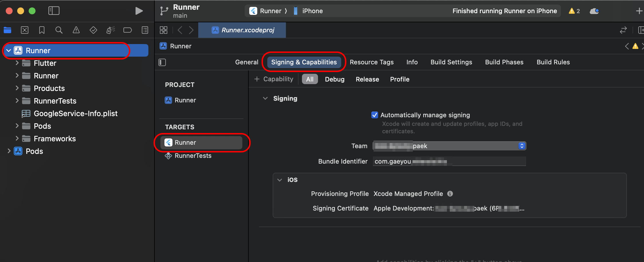Image resolution: width=644 pixels, height=262 pixels.
Task: Collapse the iOS signing section
Action: pos(280,180)
